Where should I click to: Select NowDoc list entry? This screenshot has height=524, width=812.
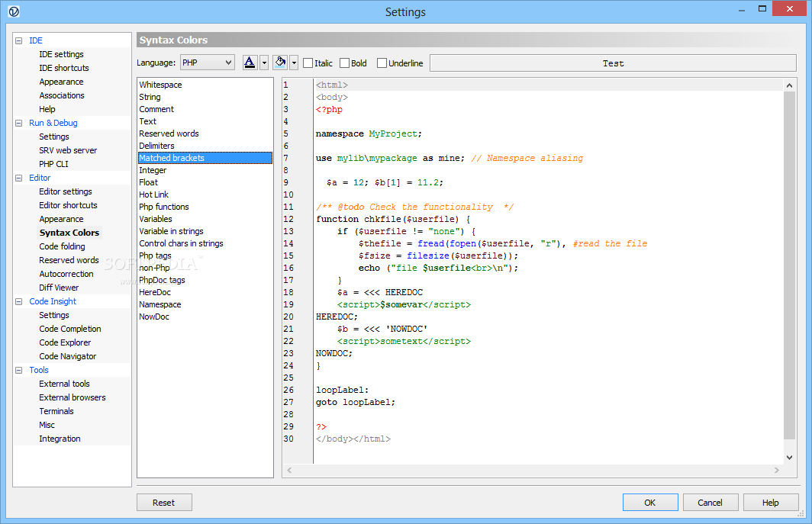click(x=154, y=317)
